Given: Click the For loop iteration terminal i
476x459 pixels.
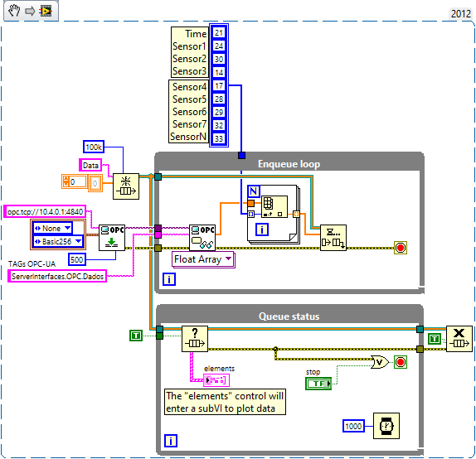Looking at the screenshot, I should (262, 229).
